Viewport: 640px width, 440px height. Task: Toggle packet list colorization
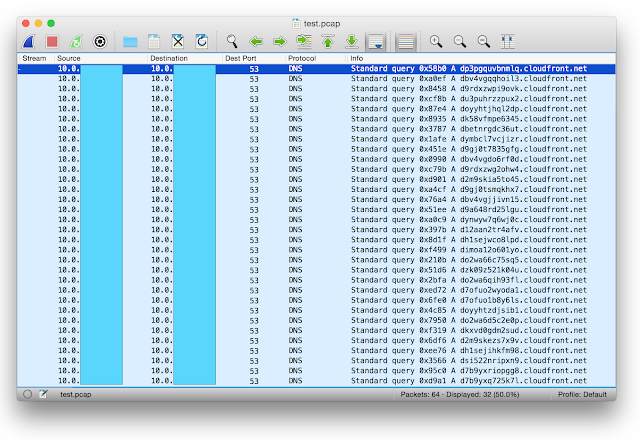(406, 41)
